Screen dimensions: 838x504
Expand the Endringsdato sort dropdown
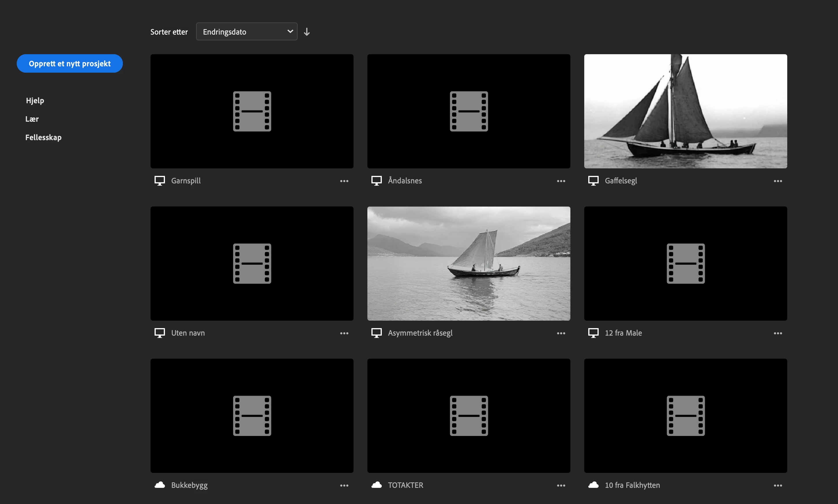247,32
